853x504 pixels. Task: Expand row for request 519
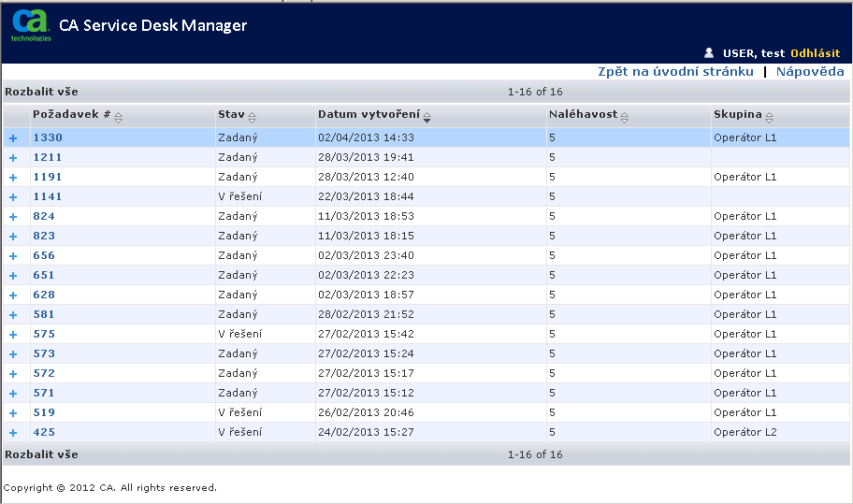tap(13, 412)
